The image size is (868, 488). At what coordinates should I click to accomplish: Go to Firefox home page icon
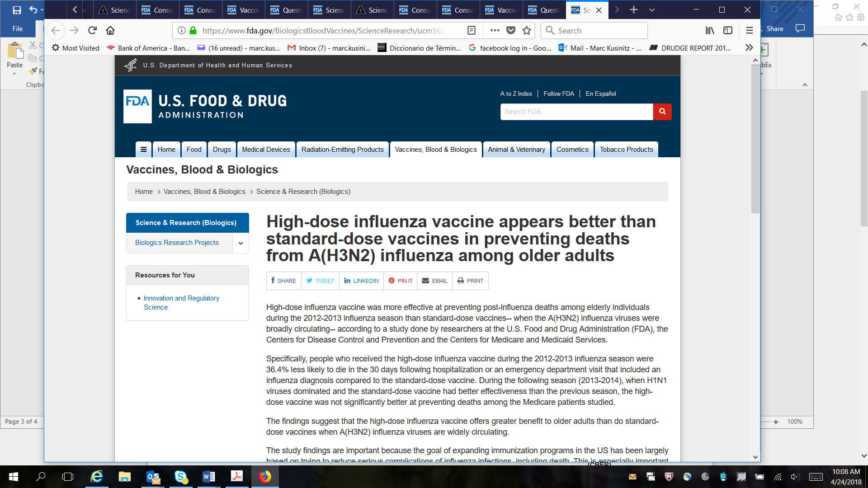110,30
